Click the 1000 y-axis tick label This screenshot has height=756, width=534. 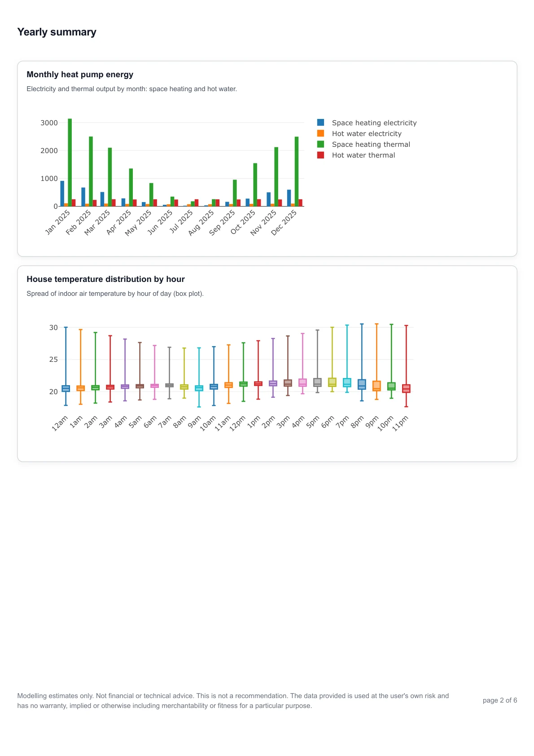click(49, 178)
